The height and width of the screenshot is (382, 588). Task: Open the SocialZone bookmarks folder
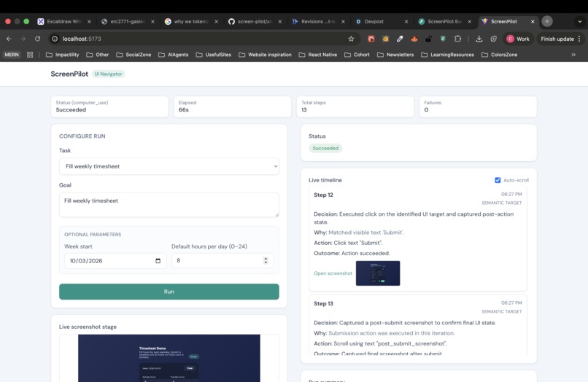[x=134, y=55]
